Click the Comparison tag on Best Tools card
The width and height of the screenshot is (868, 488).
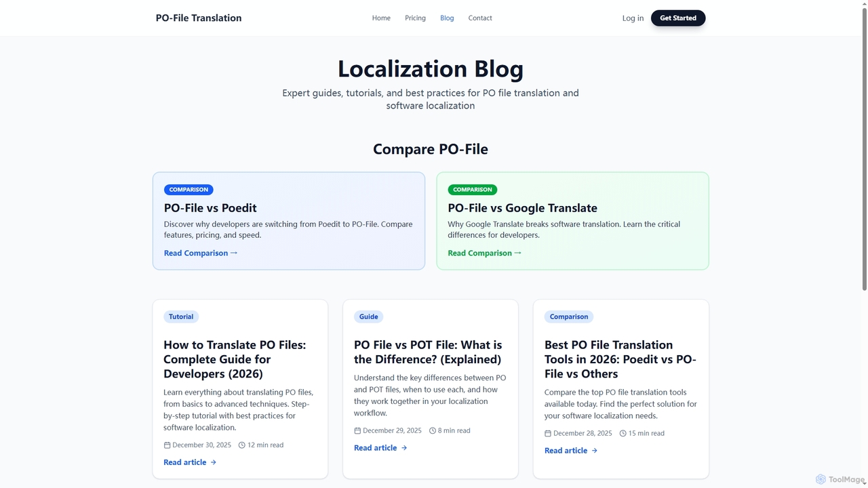tap(569, 317)
